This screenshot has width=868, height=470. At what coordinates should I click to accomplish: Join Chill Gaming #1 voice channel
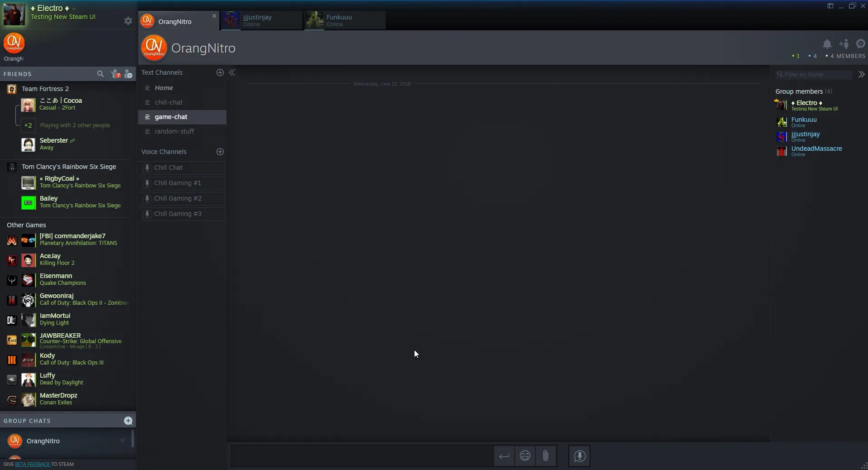click(x=182, y=183)
